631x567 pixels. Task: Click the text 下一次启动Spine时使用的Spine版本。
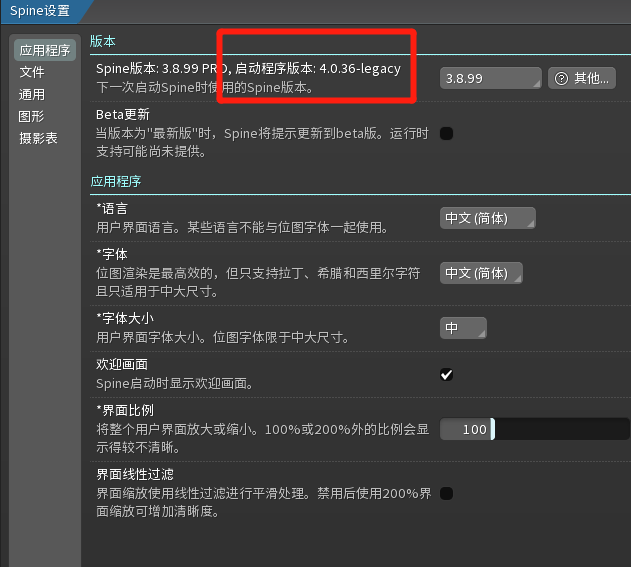pyautogui.click(x=205, y=87)
